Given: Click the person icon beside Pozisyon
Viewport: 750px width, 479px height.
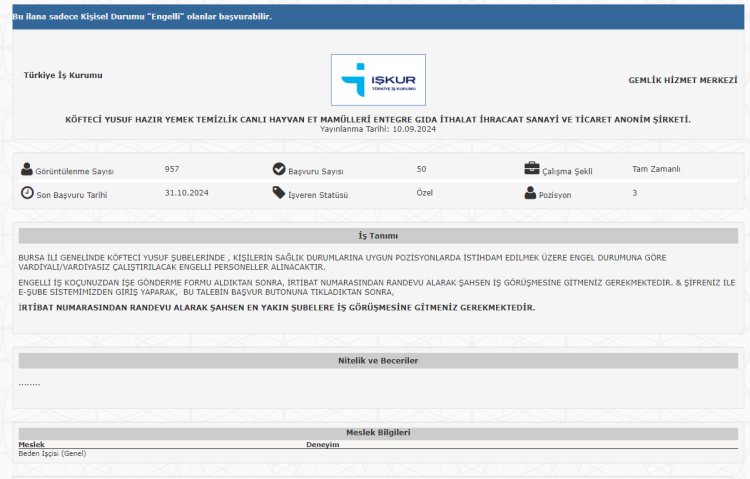Looking at the screenshot, I should coord(531,193).
